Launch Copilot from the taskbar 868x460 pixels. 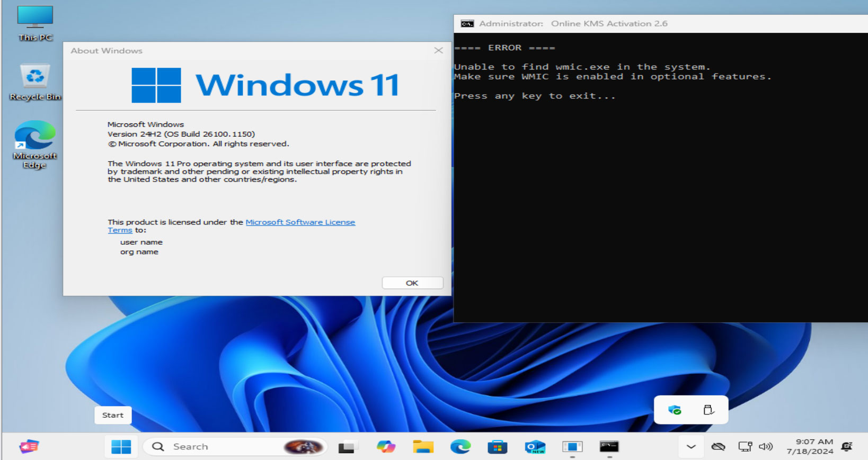pyautogui.click(x=386, y=447)
